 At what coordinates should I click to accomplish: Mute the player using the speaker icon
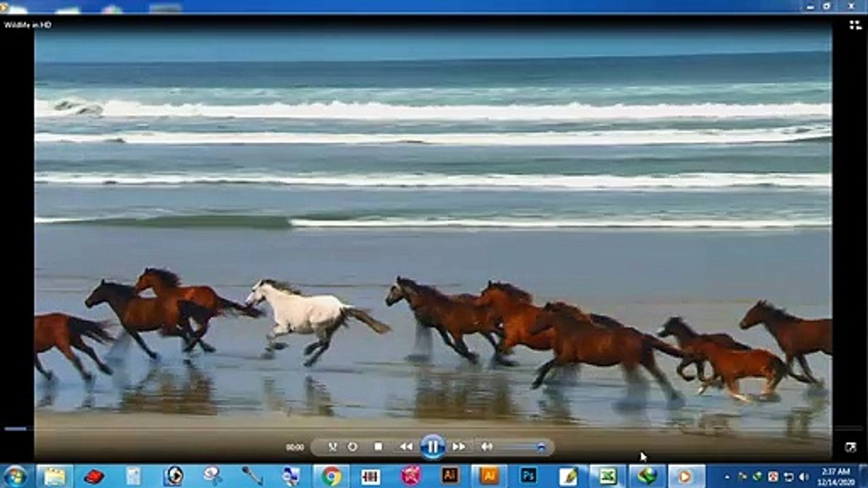click(486, 447)
